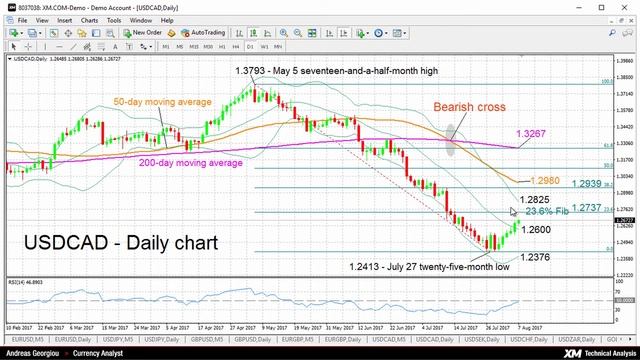Viewport: 640px width, 360px height.
Task: Toggle chart auto scroll icon
Action: (x=329, y=33)
